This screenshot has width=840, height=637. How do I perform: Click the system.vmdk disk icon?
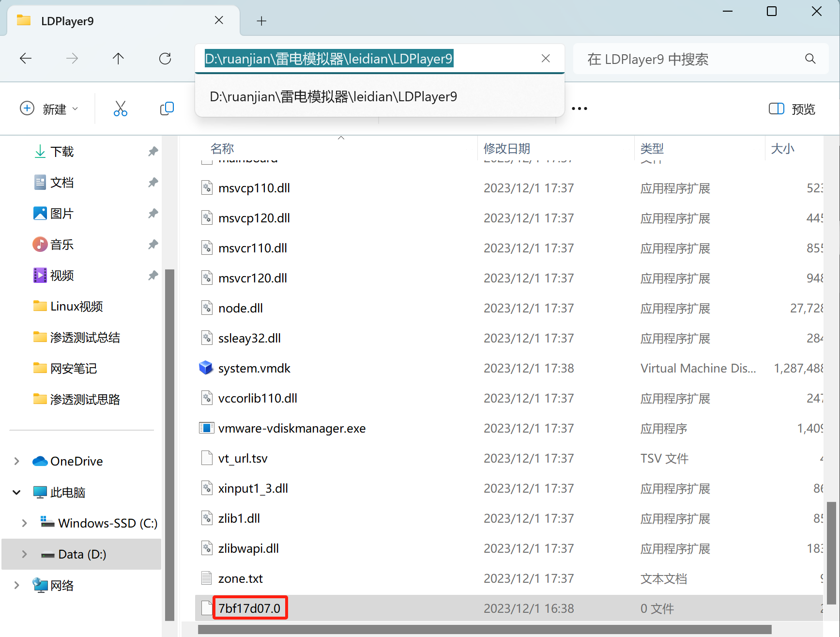(206, 368)
